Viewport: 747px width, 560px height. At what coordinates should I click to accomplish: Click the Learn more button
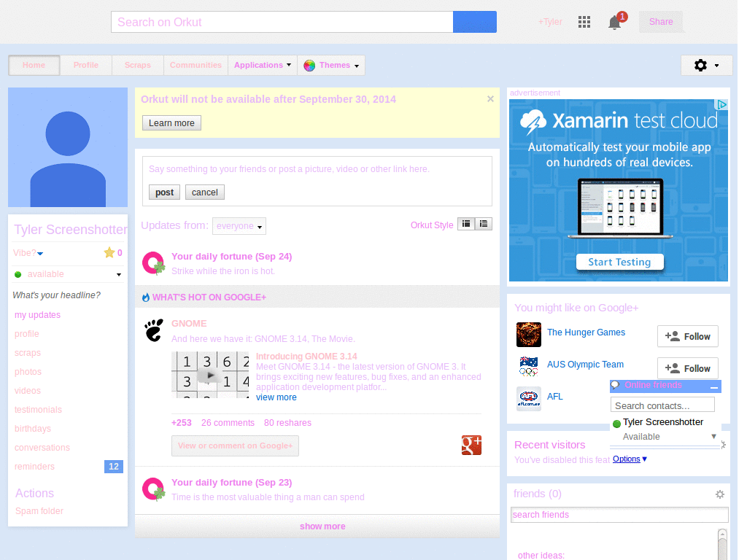pos(171,122)
